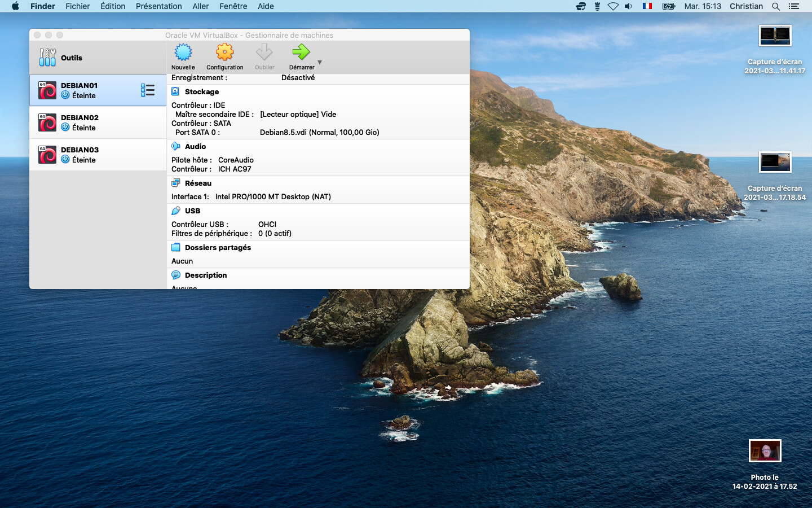Click the ICH AC97 controller value

click(235, 169)
